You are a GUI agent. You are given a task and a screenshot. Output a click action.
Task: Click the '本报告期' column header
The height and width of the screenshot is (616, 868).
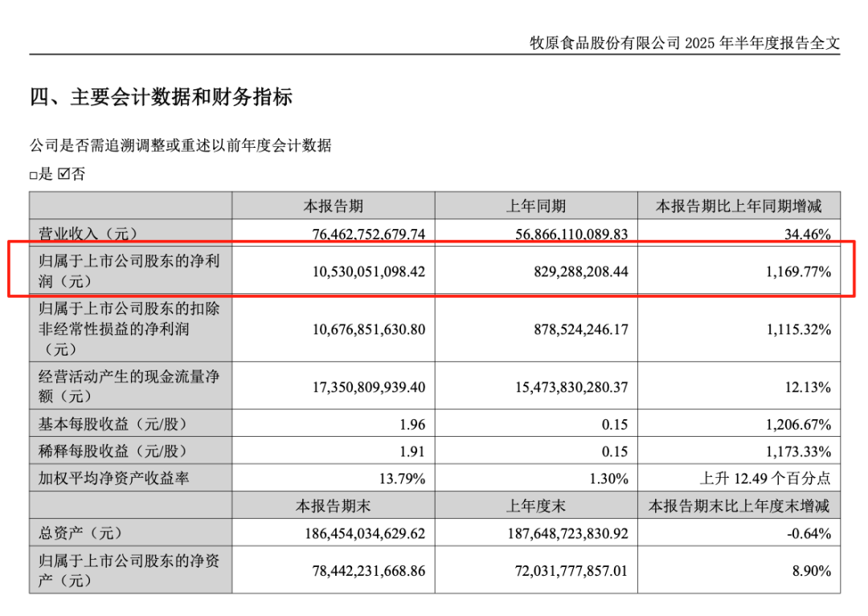click(333, 206)
